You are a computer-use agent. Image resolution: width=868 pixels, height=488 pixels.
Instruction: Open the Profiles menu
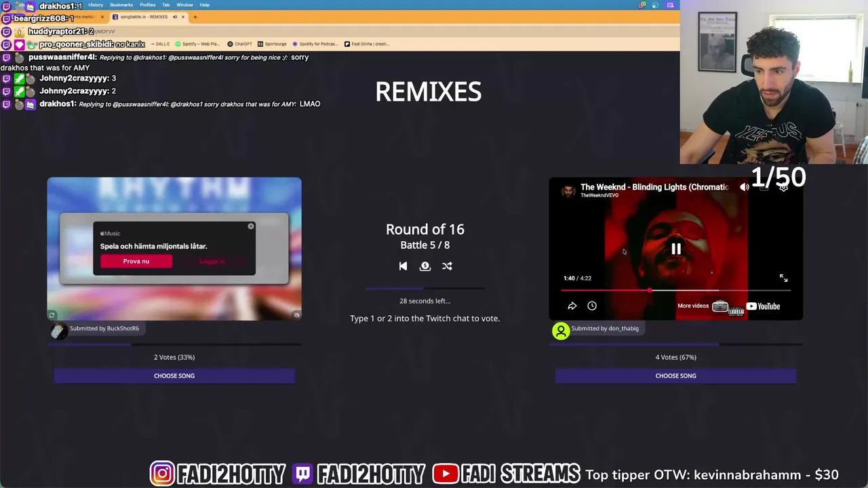click(147, 5)
